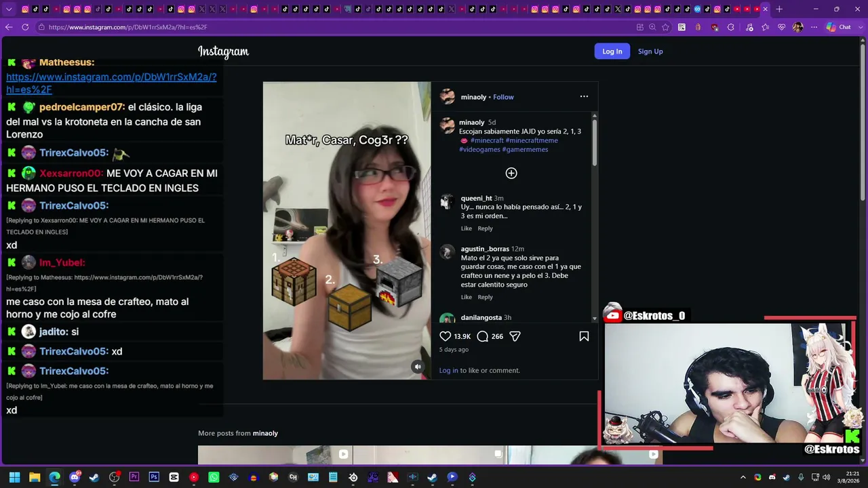Image resolution: width=868 pixels, height=488 pixels.
Task: Open WhatsApp from the taskbar
Action: click(x=214, y=477)
